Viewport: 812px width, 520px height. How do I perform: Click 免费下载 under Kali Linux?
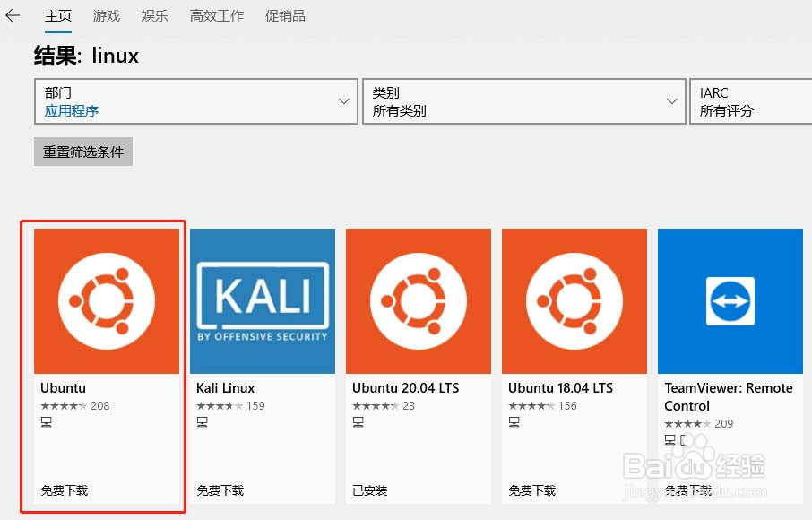point(220,490)
